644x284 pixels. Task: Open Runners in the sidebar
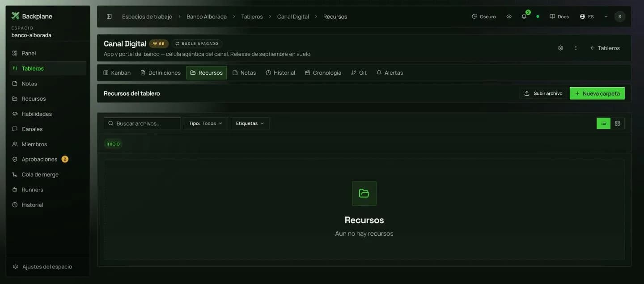coord(47,190)
